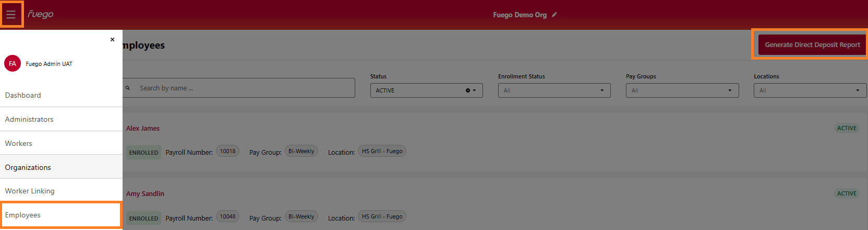Click the Fuego logo
This screenshot has width=868, height=230.
coord(41,15)
